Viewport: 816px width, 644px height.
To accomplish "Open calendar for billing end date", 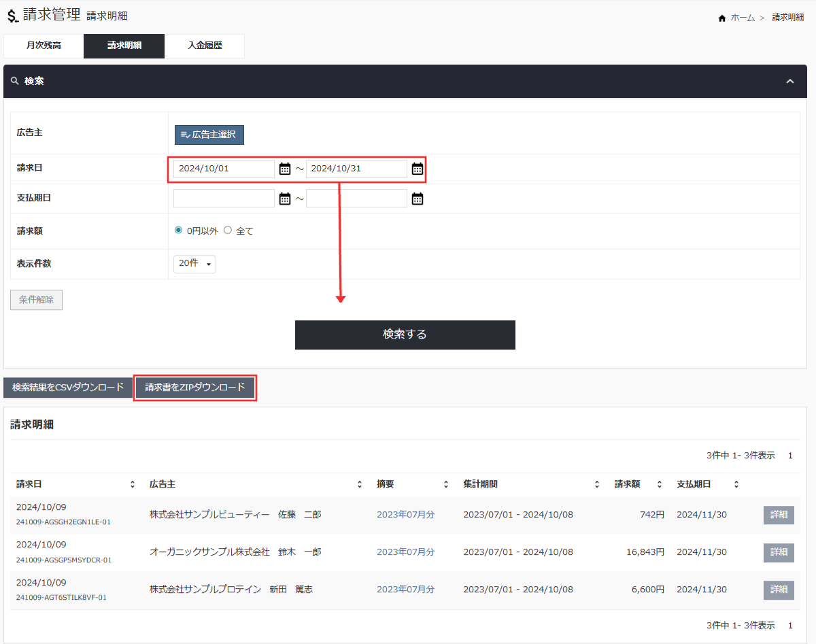I will (418, 169).
